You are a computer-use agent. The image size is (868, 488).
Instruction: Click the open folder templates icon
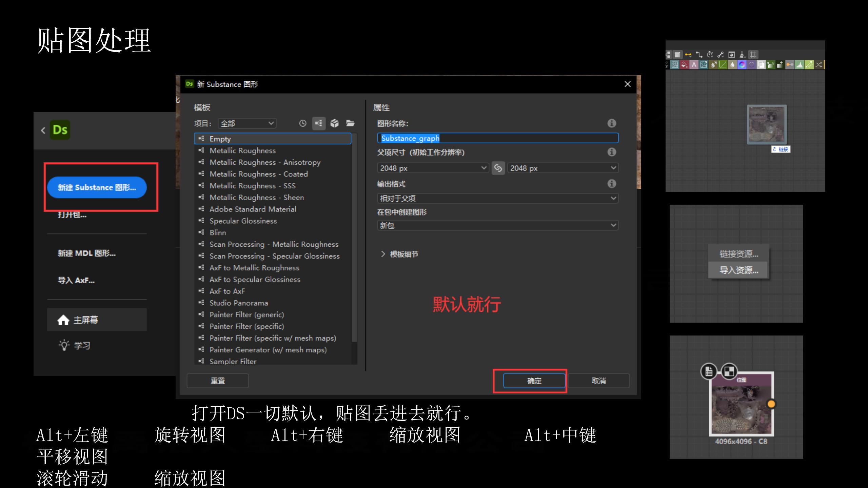[350, 123]
